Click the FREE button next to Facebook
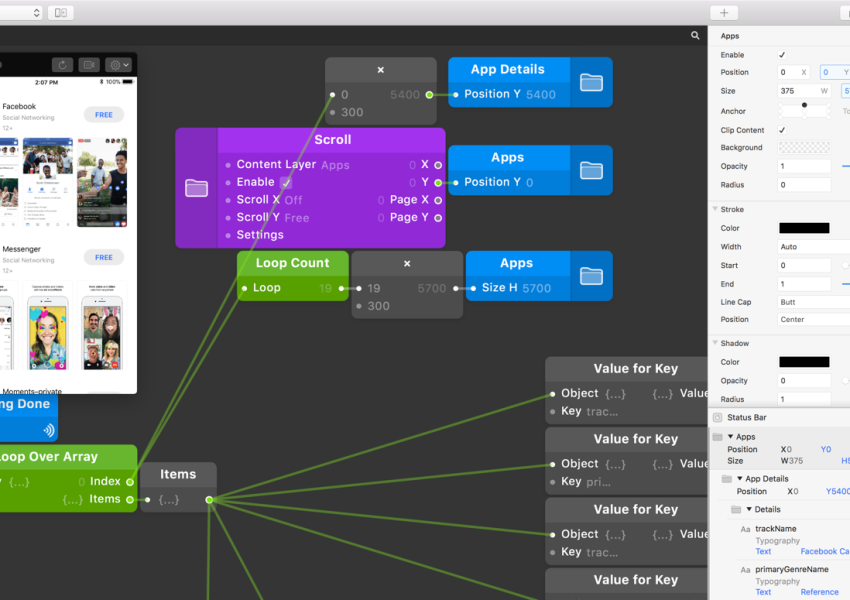 point(104,115)
